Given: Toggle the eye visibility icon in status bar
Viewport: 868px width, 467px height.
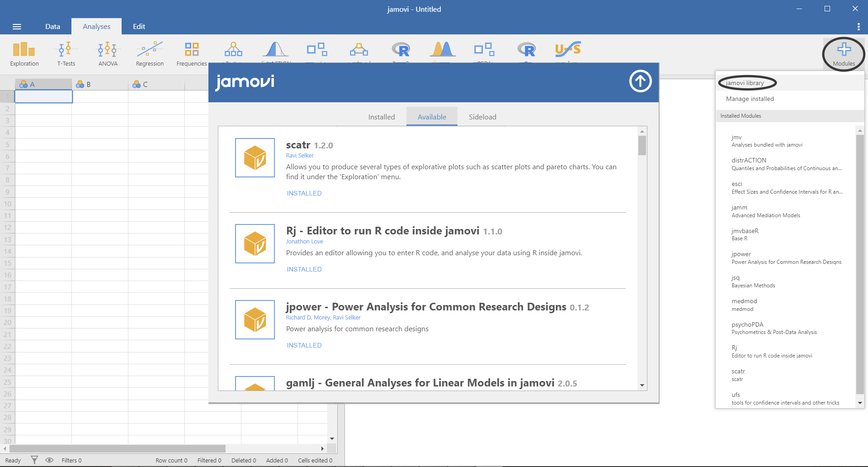Looking at the screenshot, I should [x=50, y=460].
